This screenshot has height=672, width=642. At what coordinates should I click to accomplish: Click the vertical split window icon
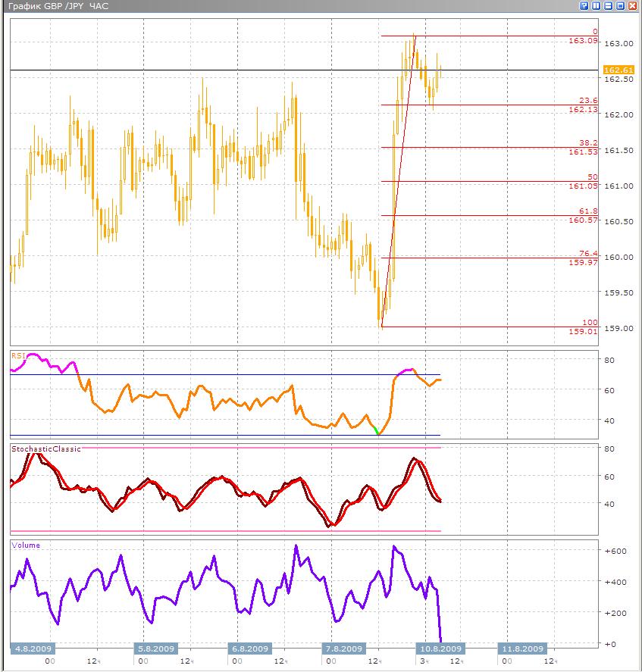click(597, 6)
